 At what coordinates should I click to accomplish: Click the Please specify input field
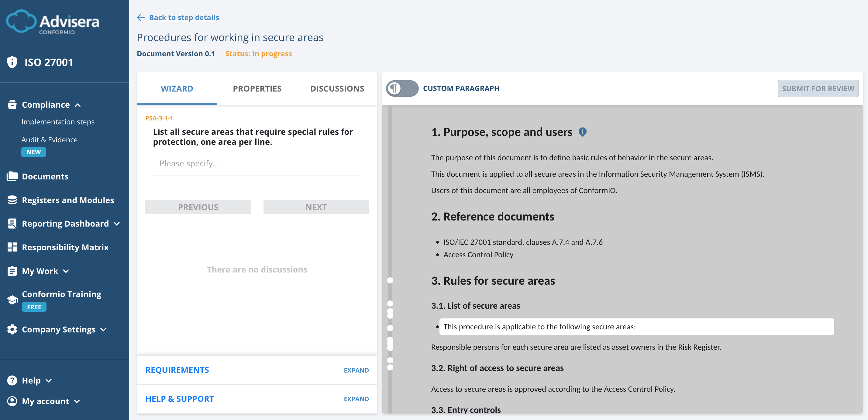(257, 163)
